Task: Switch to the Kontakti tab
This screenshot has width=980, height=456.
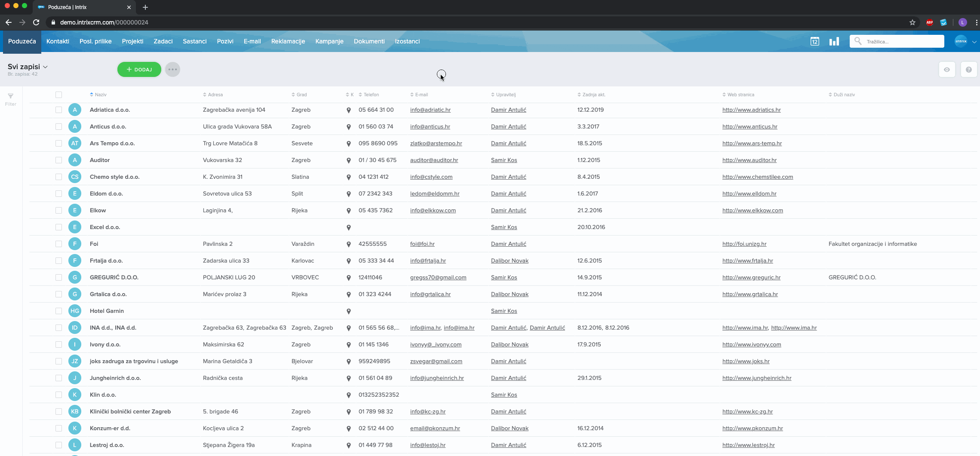Action: 58,41
